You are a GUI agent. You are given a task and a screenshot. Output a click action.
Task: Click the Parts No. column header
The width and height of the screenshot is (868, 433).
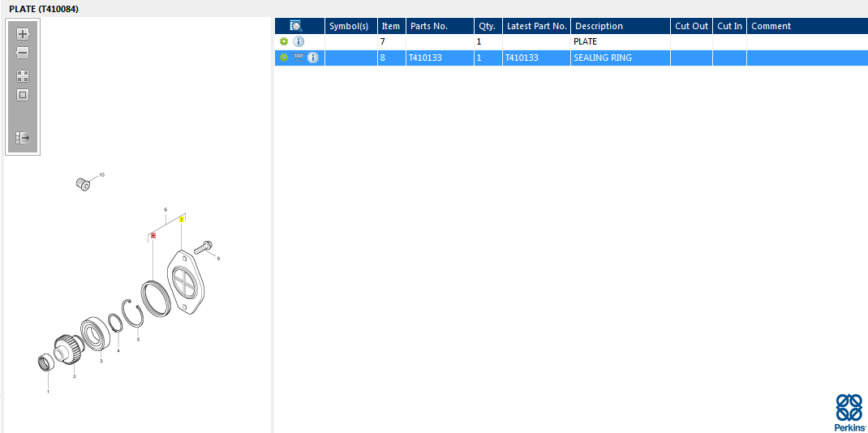(x=440, y=26)
